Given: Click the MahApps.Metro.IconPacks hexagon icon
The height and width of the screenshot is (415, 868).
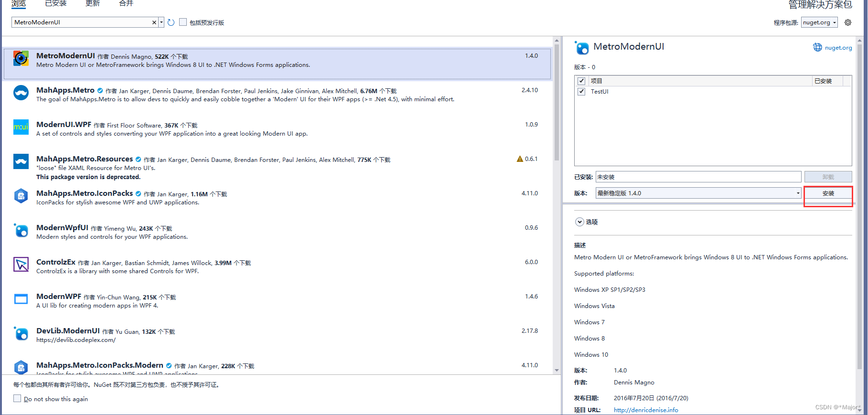Looking at the screenshot, I should 21,196.
